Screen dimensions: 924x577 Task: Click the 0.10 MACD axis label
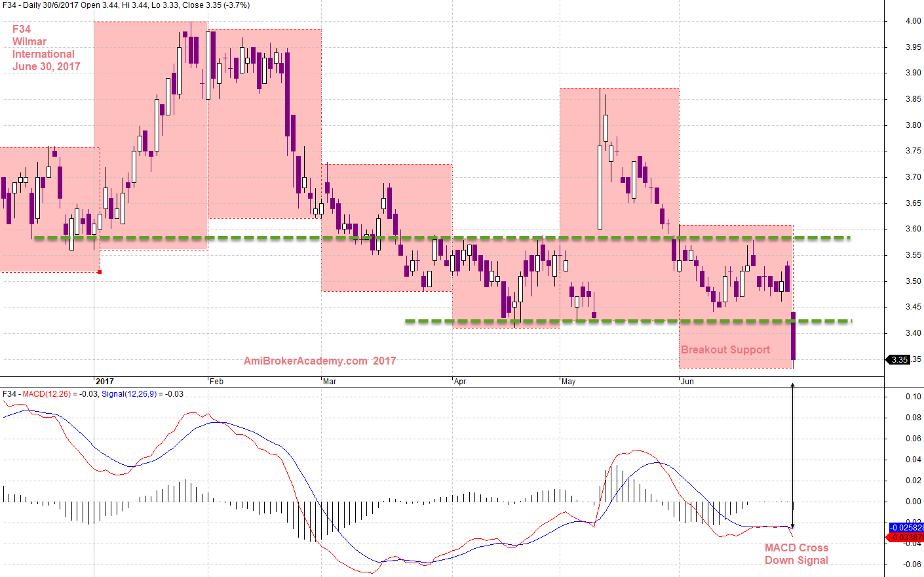[x=914, y=397]
